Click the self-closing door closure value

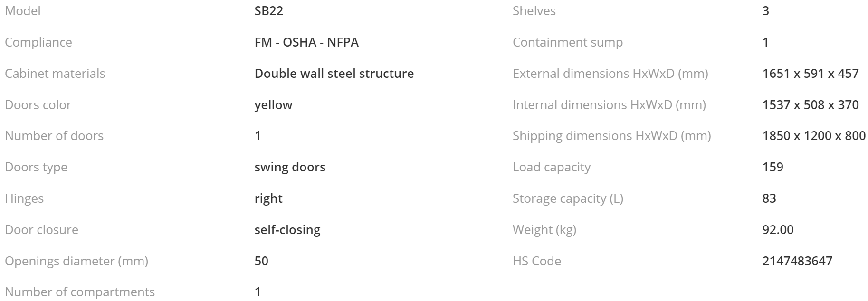pyautogui.click(x=287, y=230)
